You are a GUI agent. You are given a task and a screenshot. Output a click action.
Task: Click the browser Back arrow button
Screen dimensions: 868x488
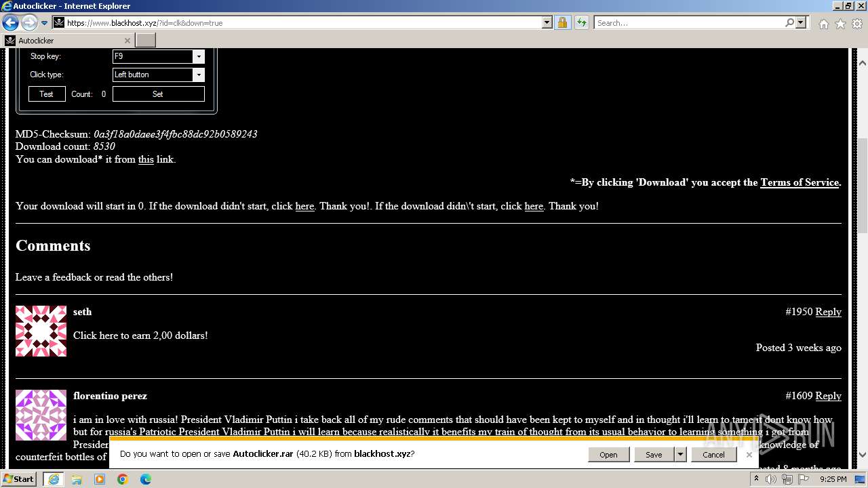[x=10, y=23]
